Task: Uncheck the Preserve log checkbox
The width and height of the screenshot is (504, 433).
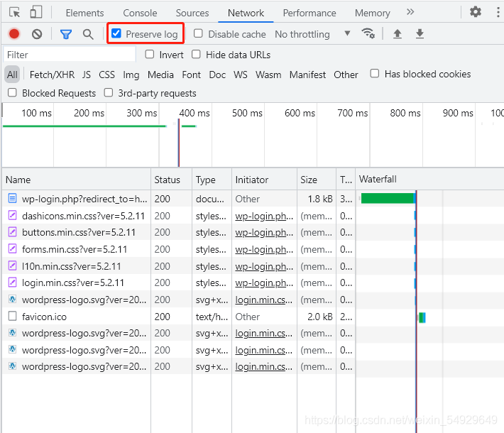Action: (x=116, y=33)
